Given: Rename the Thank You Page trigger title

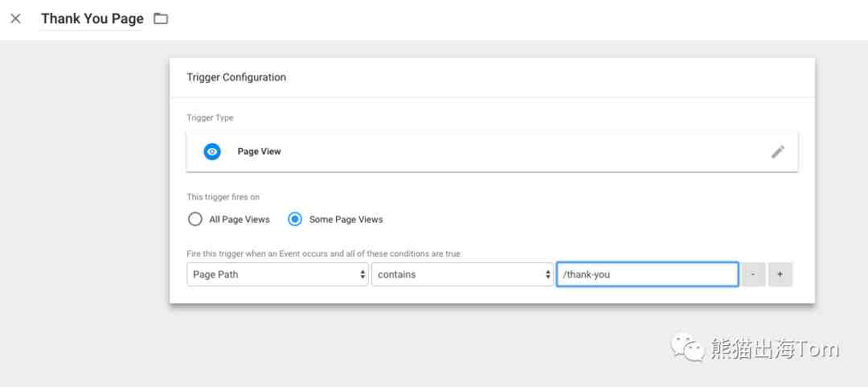Looking at the screenshot, I should click(92, 19).
